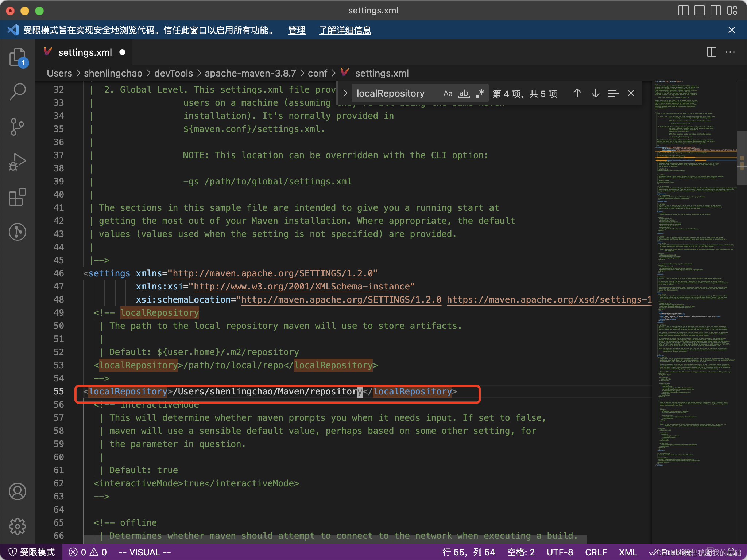The height and width of the screenshot is (560, 747).
Task: Click the VS Code logo in banner
Action: click(13, 30)
